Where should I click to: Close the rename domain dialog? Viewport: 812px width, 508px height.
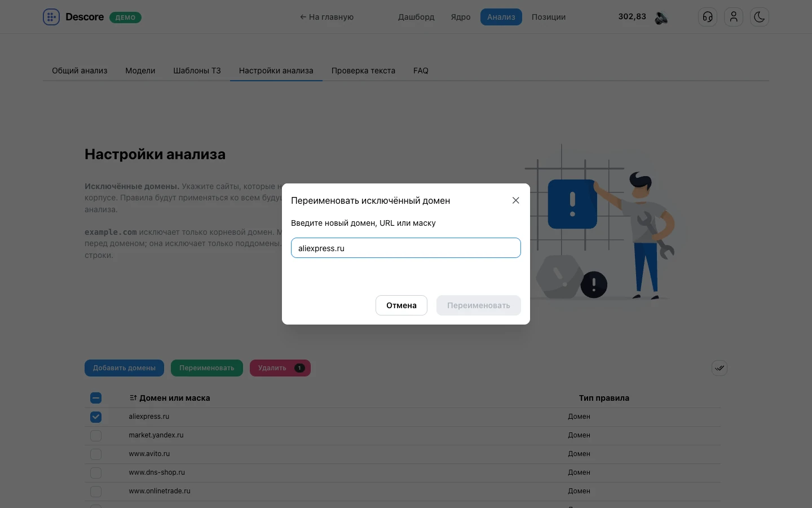coord(515,200)
